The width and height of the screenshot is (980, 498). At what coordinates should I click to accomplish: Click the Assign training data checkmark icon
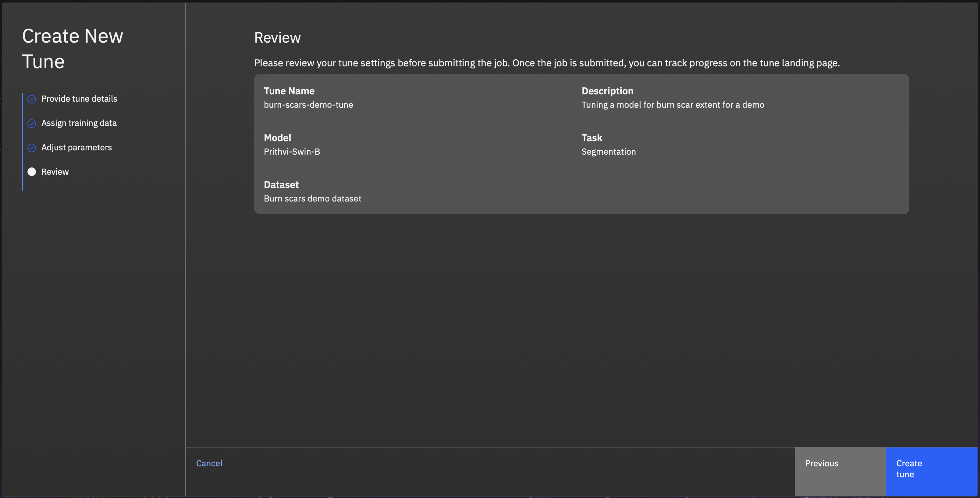coord(32,123)
